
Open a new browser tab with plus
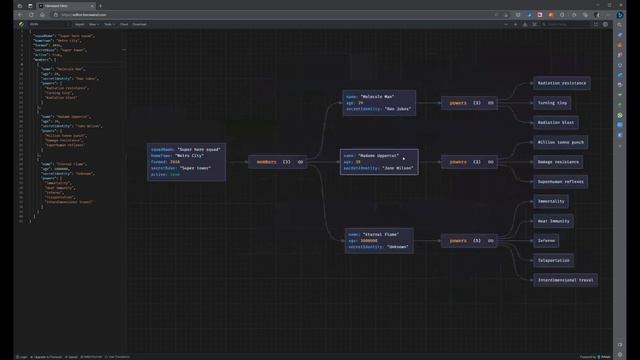(x=100, y=6)
